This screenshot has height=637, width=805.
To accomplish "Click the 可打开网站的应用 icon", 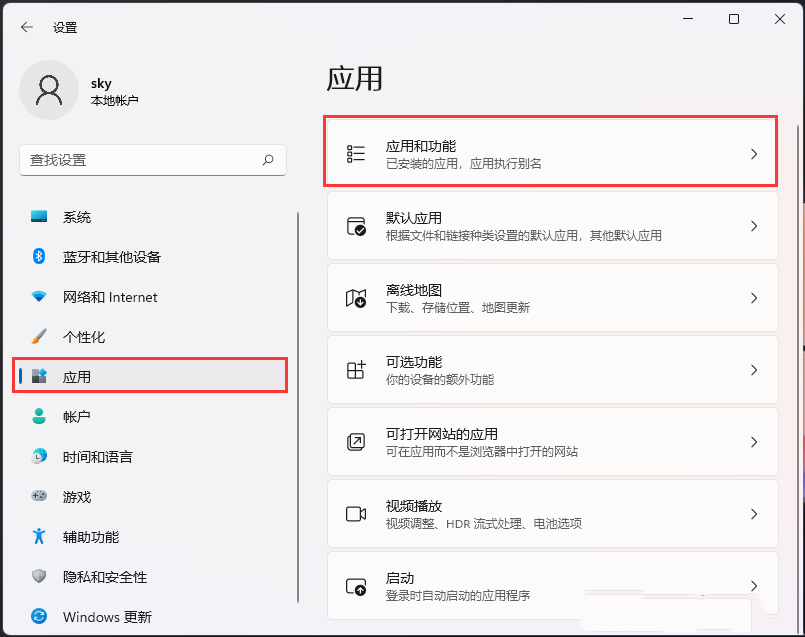I will pos(355,440).
